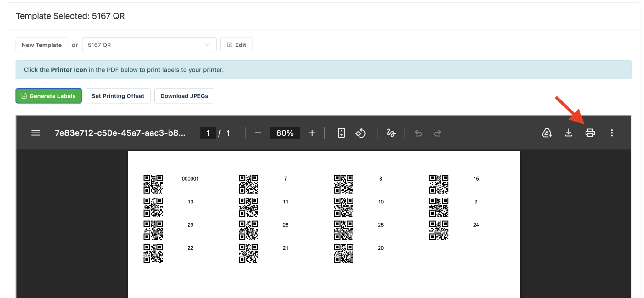The width and height of the screenshot is (644, 298).
Task: Click the Generate Labels button
Action: [x=49, y=96]
